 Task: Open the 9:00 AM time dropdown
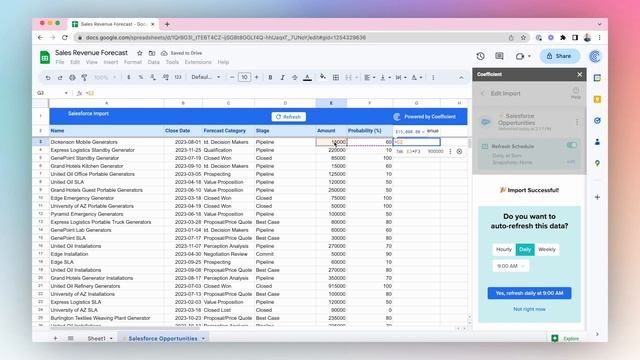click(511, 266)
